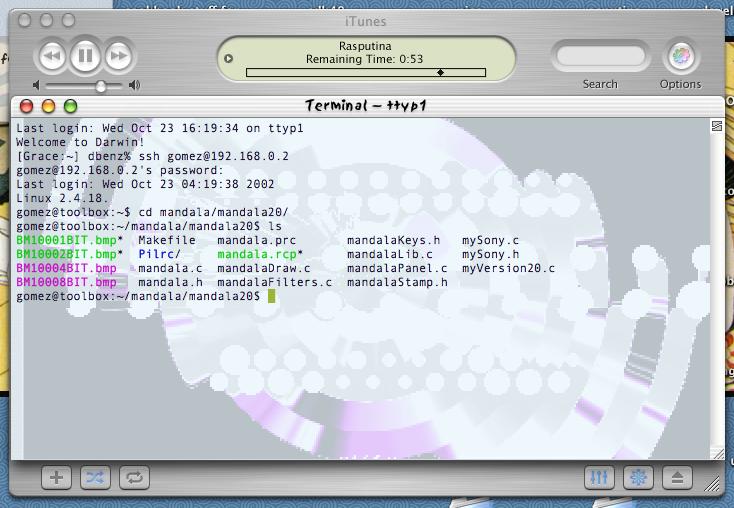Click mandalaFilters.c in the ls output

click(274, 282)
